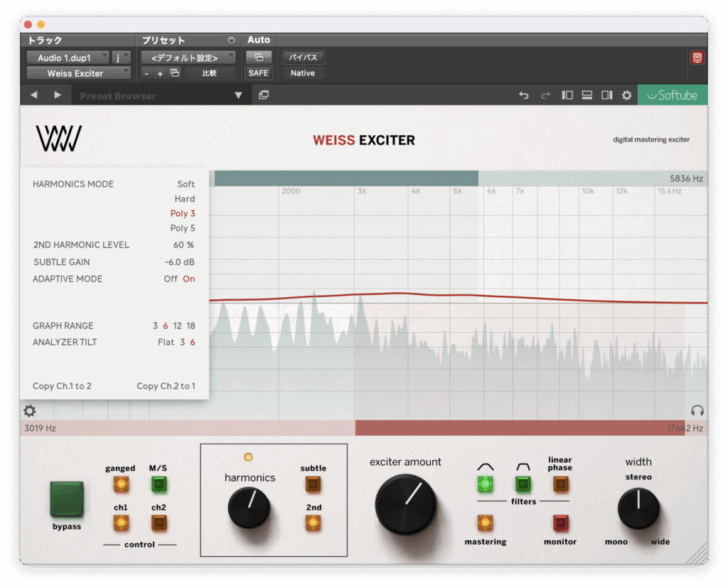Click the Softube logo button

click(x=673, y=95)
